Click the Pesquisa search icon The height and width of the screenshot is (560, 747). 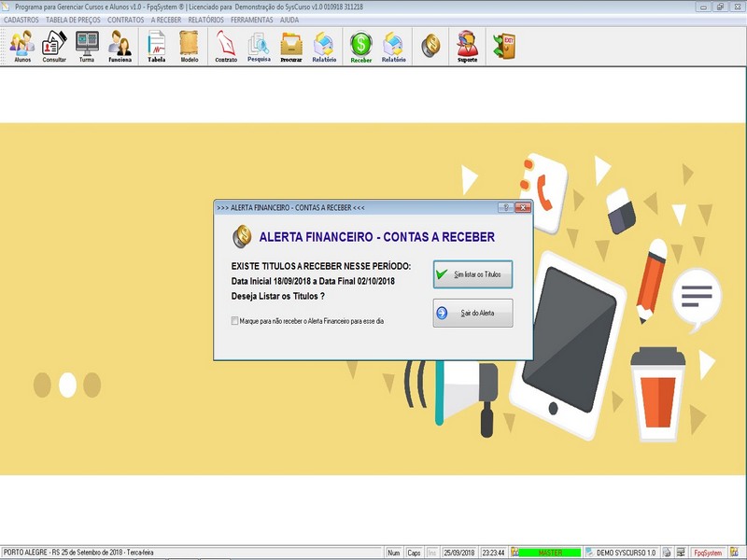click(x=259, y=46)
